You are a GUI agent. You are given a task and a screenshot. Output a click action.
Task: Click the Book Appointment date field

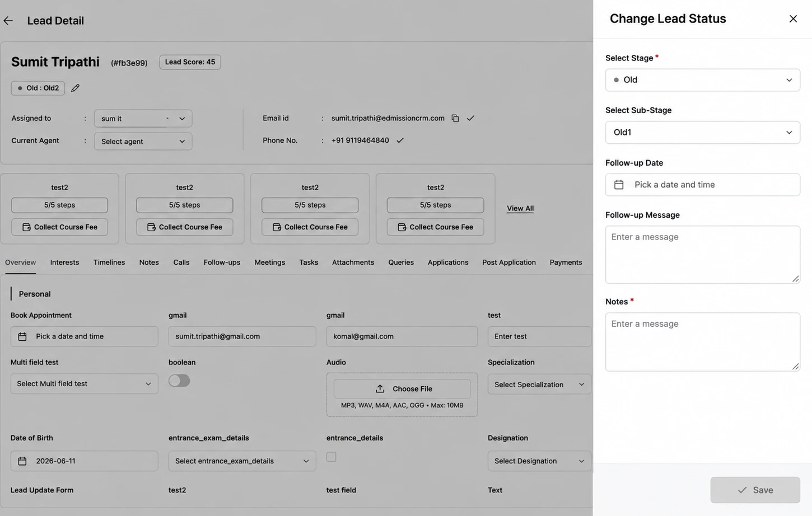pyautogui.click(x=85, y=336)
